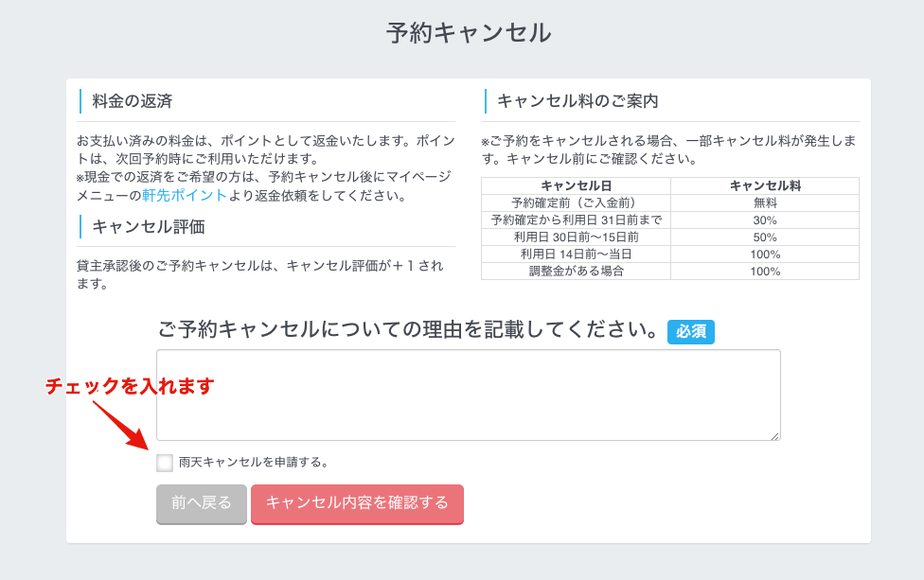Click the textarea resize handle corner
This screenshot has height=580, width=924.
coord(775,436)
